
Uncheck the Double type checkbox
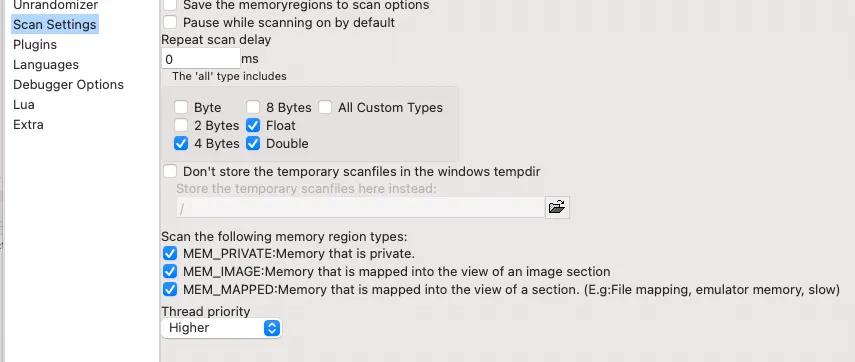click(x=253, y=143)
